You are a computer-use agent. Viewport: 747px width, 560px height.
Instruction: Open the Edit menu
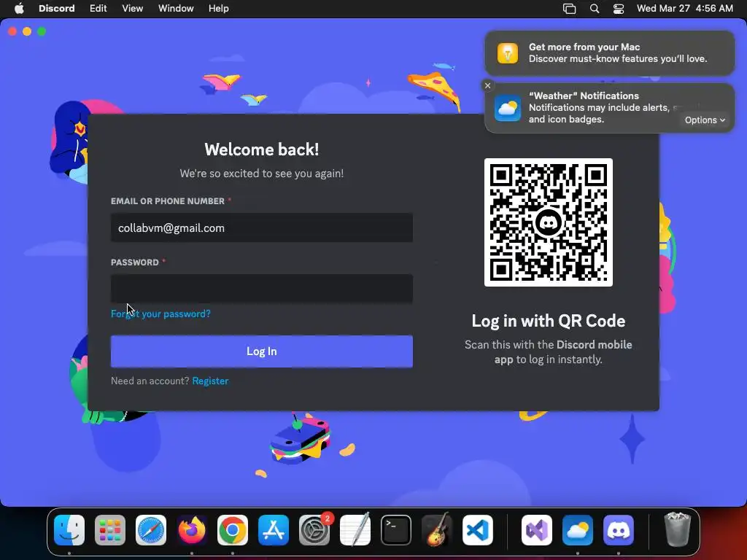[98, 9]
